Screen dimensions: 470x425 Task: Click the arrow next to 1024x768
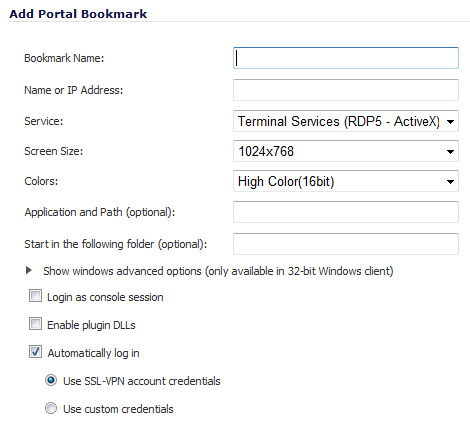click(x=450, y=152)
